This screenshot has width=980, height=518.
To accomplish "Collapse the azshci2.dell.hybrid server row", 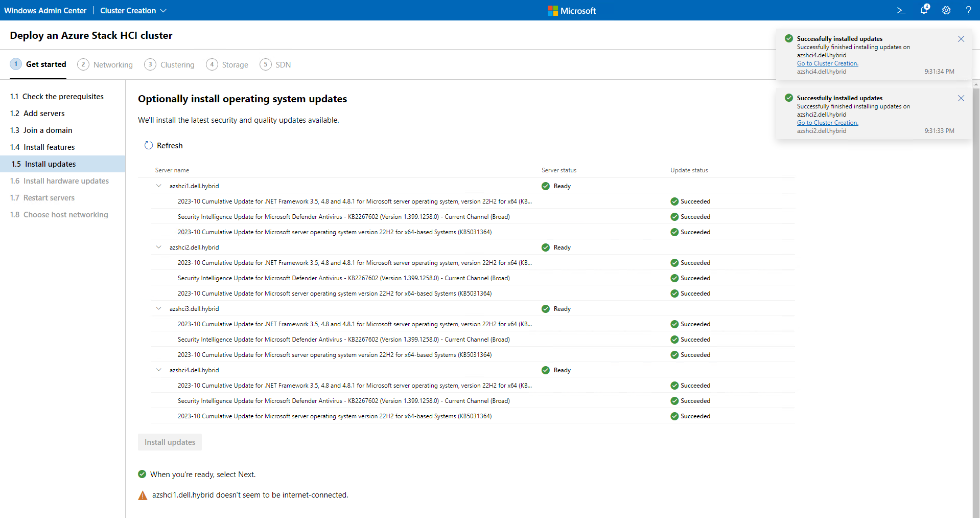I will coord(158,247).
